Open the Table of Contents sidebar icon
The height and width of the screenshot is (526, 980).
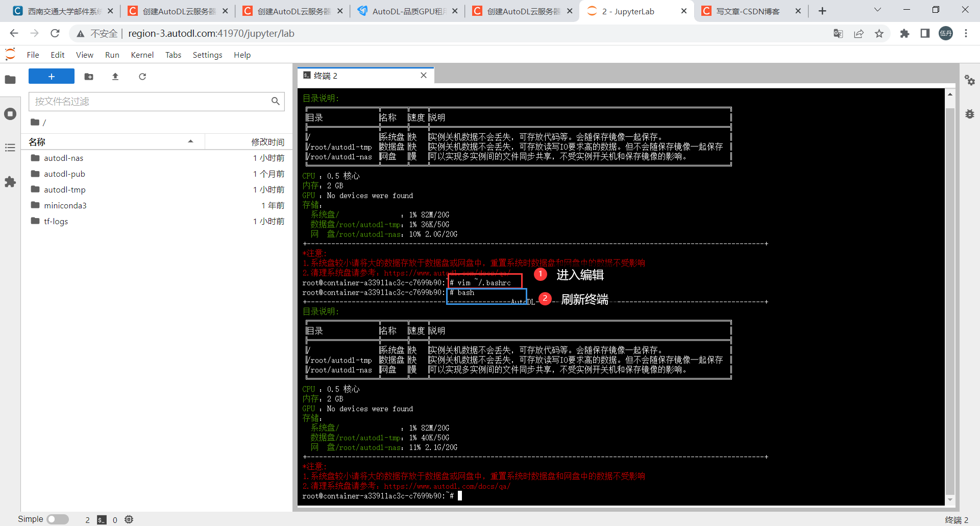click(x=10, y=148)
